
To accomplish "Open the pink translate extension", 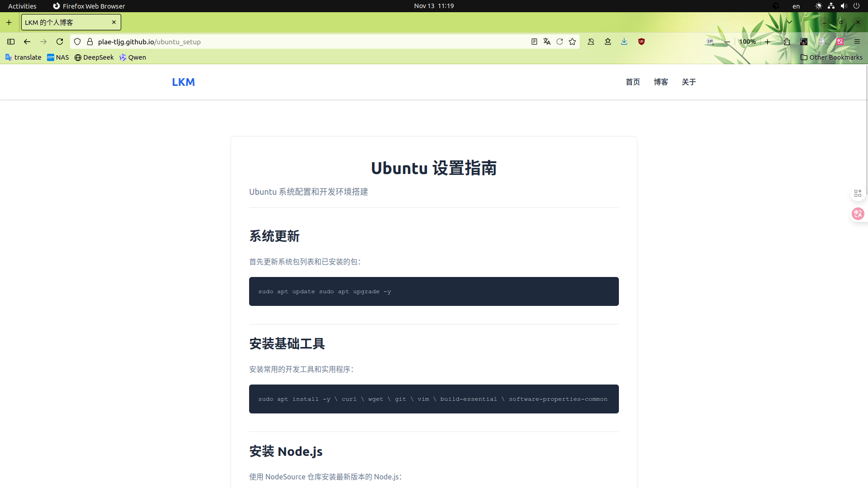I will click(840, 41).
